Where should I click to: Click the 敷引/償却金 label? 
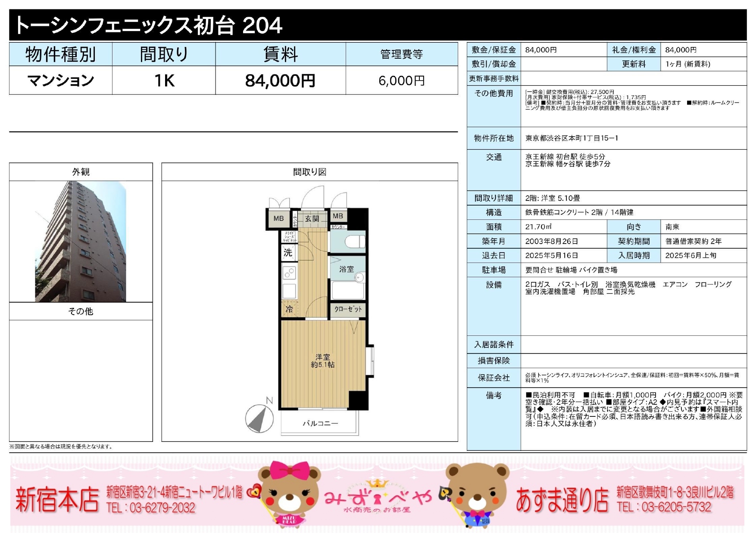click(494, 64)
